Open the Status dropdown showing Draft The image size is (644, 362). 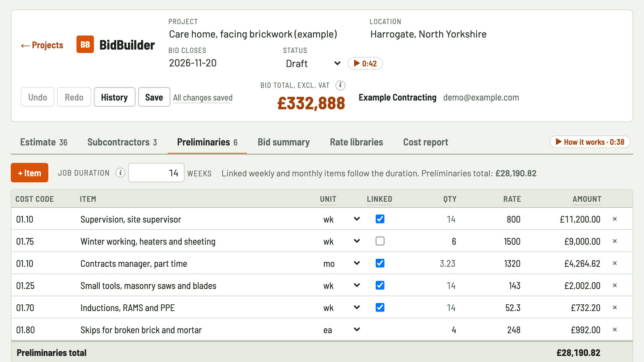pos(313,63)
